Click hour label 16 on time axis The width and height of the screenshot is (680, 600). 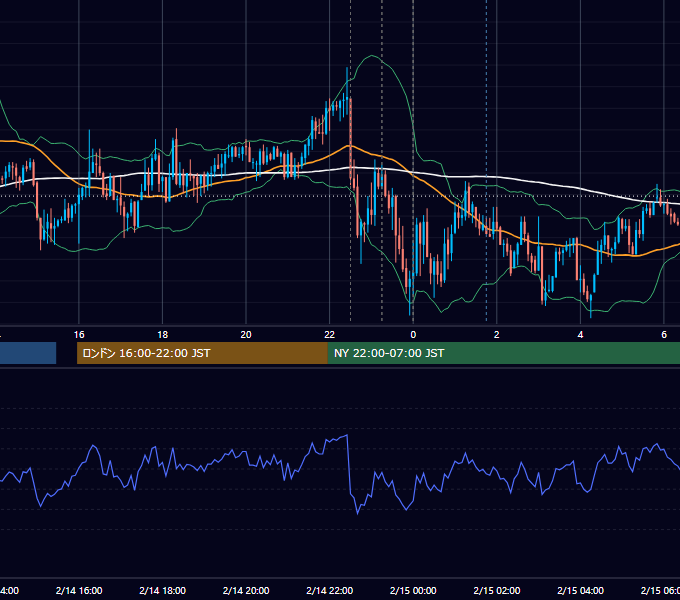coord(79,335)
